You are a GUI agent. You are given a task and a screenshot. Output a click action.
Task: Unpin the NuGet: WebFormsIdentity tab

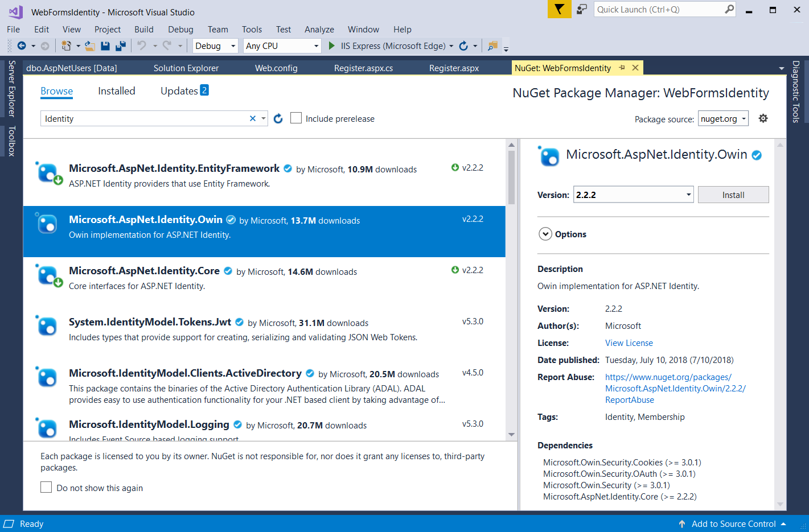[622, 67]
